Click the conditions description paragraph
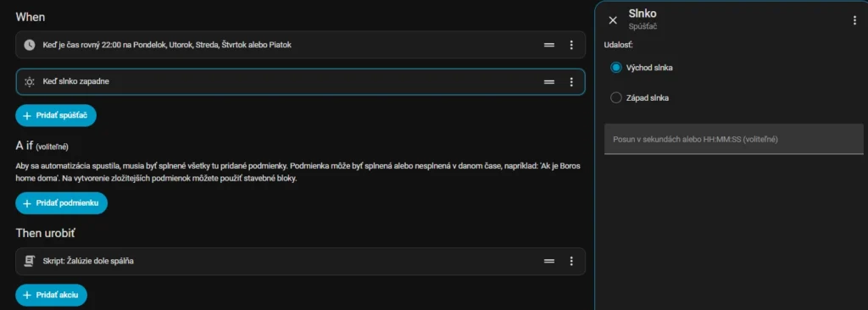This screenshot has height=310, width=868. coord(298,173)
